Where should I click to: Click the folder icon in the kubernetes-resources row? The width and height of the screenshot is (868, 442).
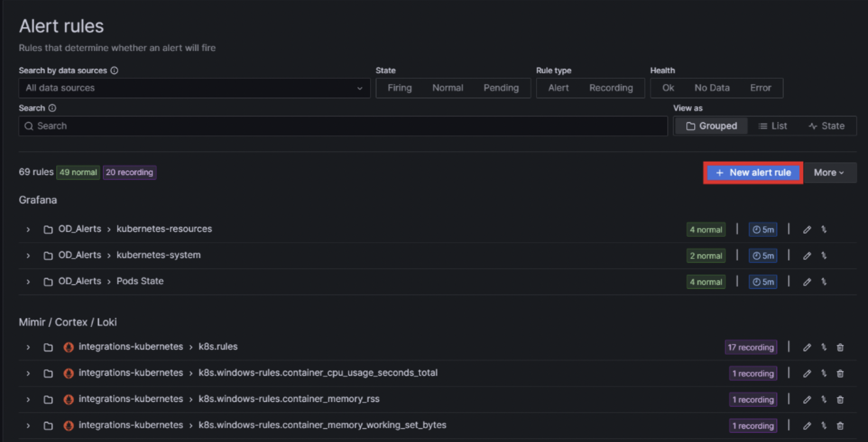48,229
